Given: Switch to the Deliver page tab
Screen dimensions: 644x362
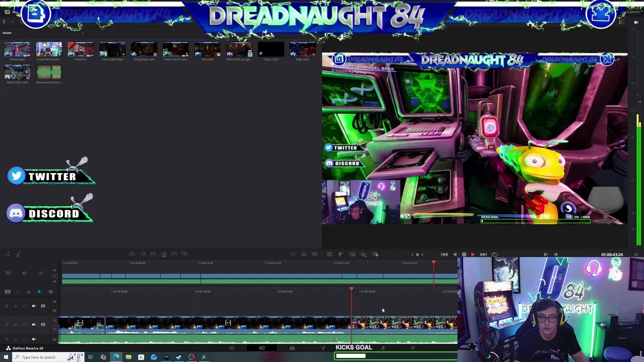Looking at the screenshot, I should (413, 348).
